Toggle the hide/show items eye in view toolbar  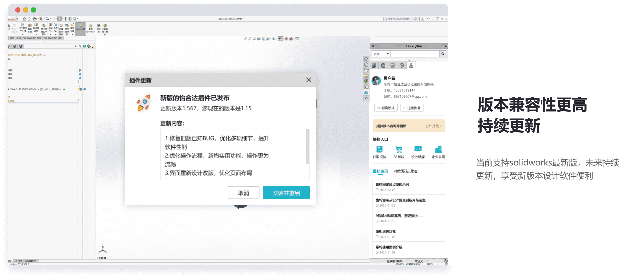point(280,39)
